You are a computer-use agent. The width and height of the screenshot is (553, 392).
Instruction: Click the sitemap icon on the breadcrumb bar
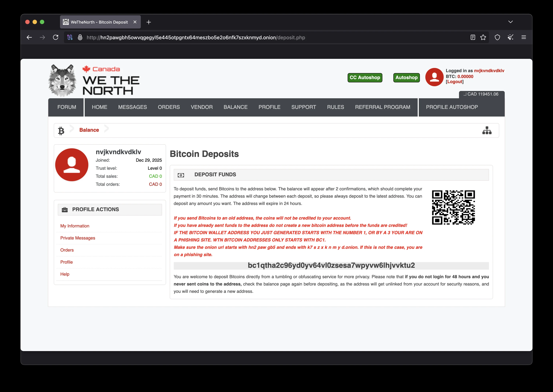(x=487, y=130)
